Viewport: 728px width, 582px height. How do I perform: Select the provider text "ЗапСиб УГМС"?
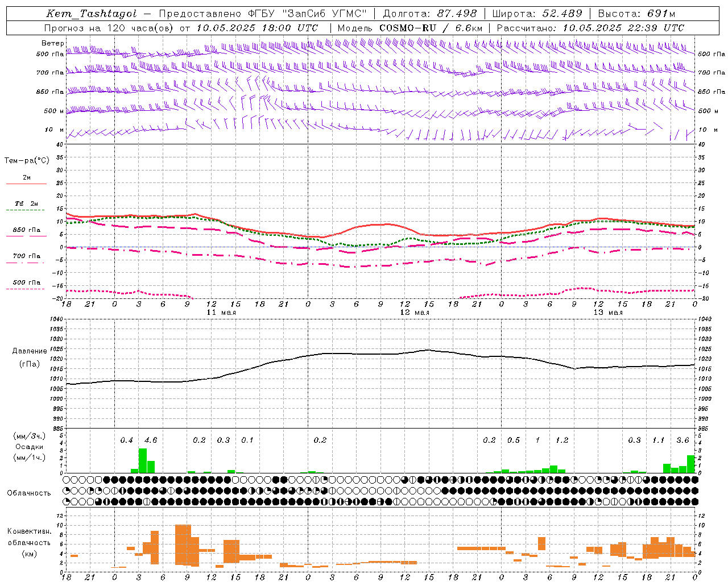(324, 14)
